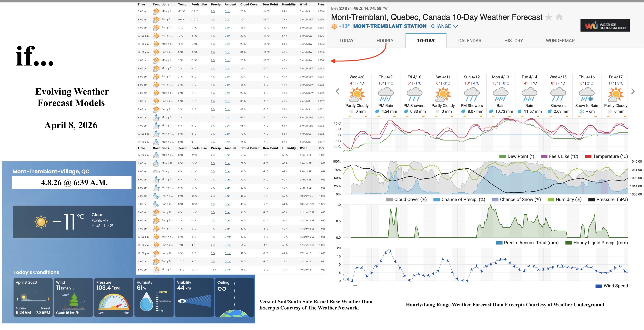Click the left chevron in the forecast carousel

point(338,91)
